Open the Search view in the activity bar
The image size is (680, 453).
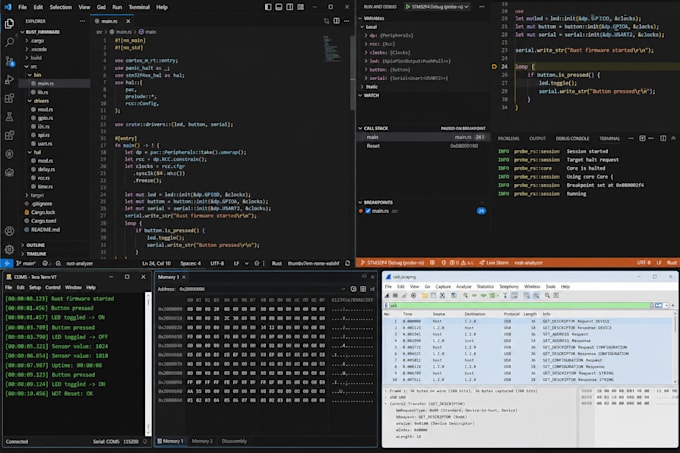pos(9,42)
